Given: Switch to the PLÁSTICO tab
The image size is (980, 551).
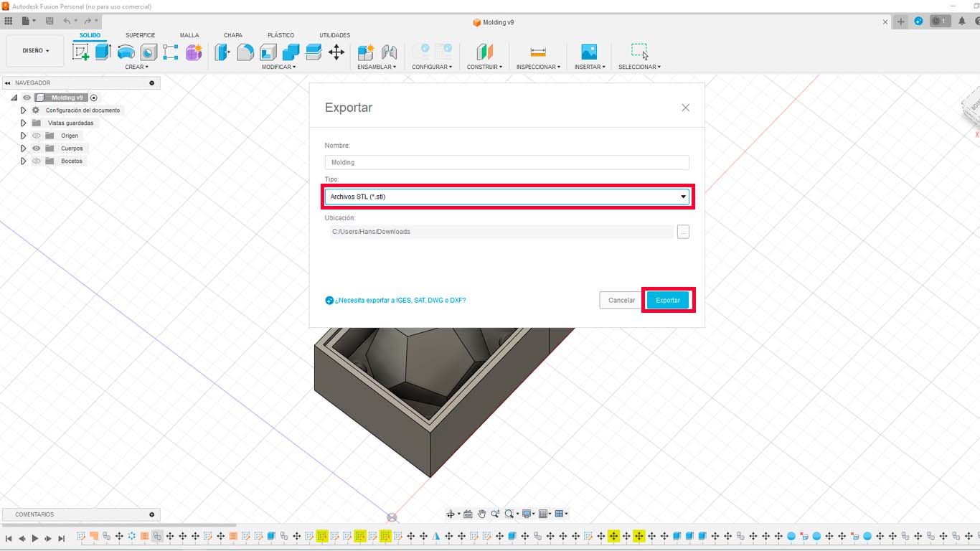Looking at the screenshot, I should click(281, 35).
